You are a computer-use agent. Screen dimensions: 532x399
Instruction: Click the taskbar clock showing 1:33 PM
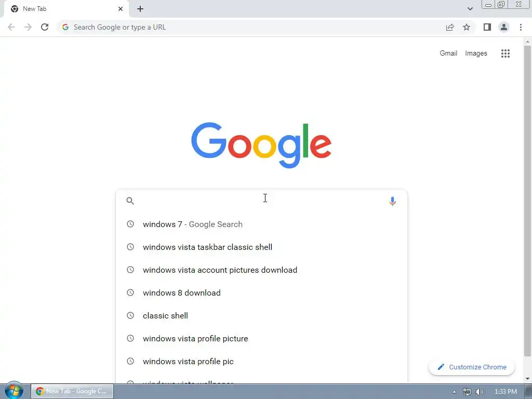coord(506,392)
